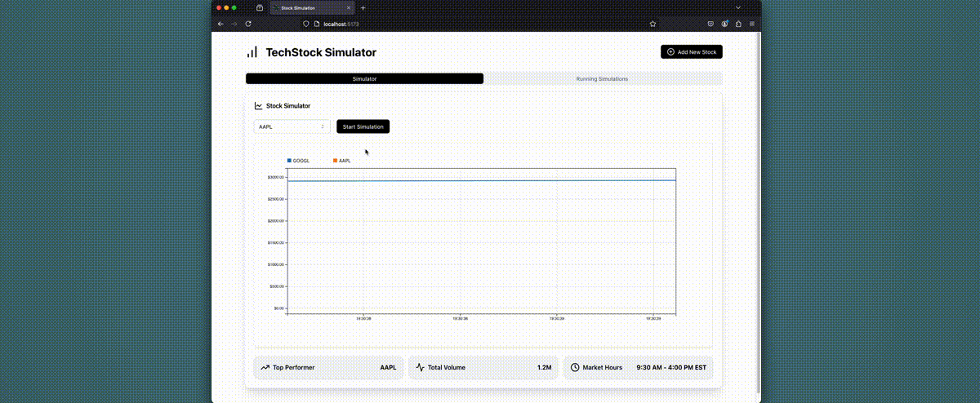Viewport: 980px width, 403px height.
Task: Expand the browser tab list chevron
Action: (738, 7)
